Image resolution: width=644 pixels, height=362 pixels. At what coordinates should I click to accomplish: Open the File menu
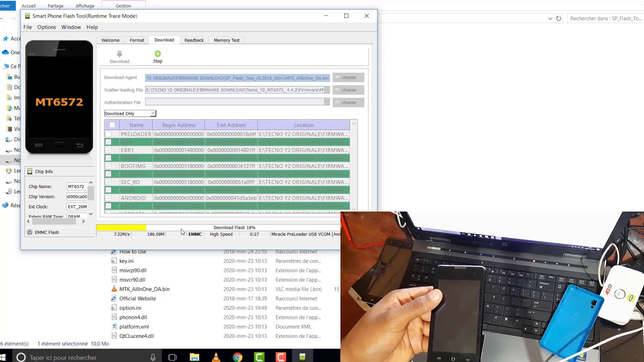(x=28, y=27)
